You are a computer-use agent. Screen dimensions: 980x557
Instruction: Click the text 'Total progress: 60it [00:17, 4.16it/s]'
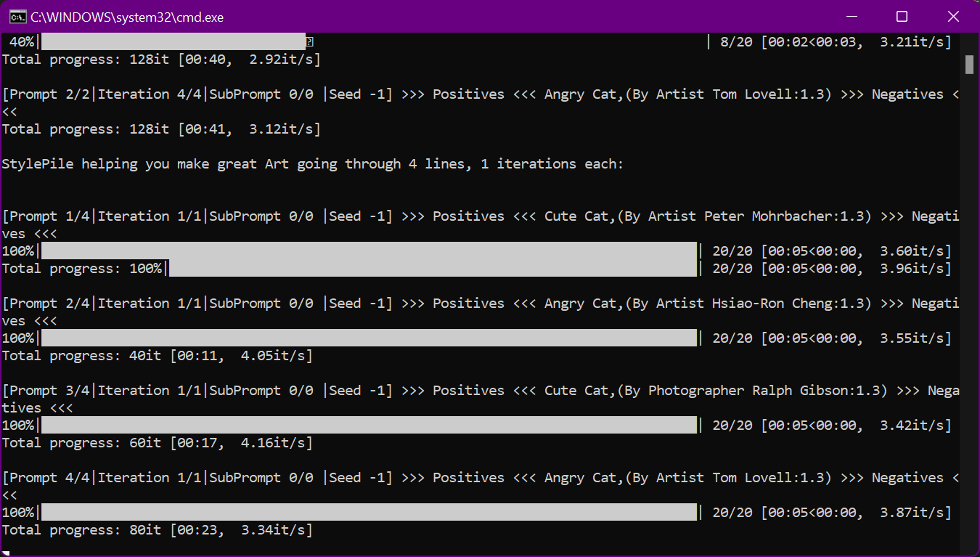coord(158,442)
